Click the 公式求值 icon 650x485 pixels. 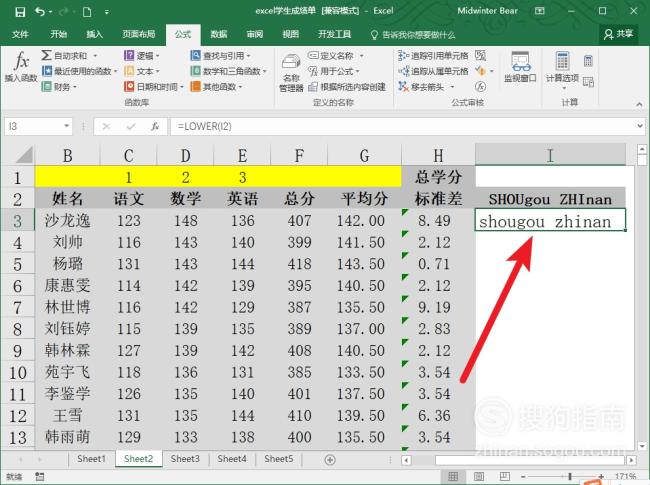(480, 87)
